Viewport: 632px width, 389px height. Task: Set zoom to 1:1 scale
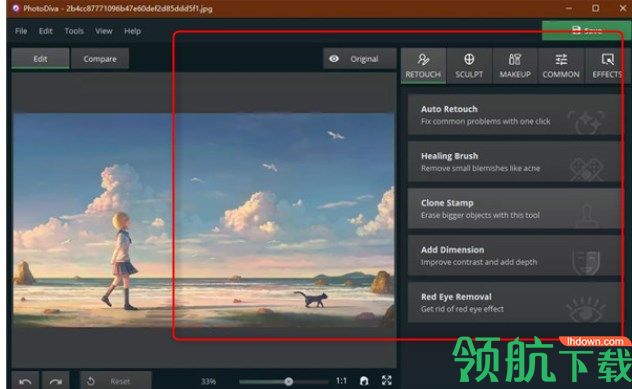tap(341, 381)
